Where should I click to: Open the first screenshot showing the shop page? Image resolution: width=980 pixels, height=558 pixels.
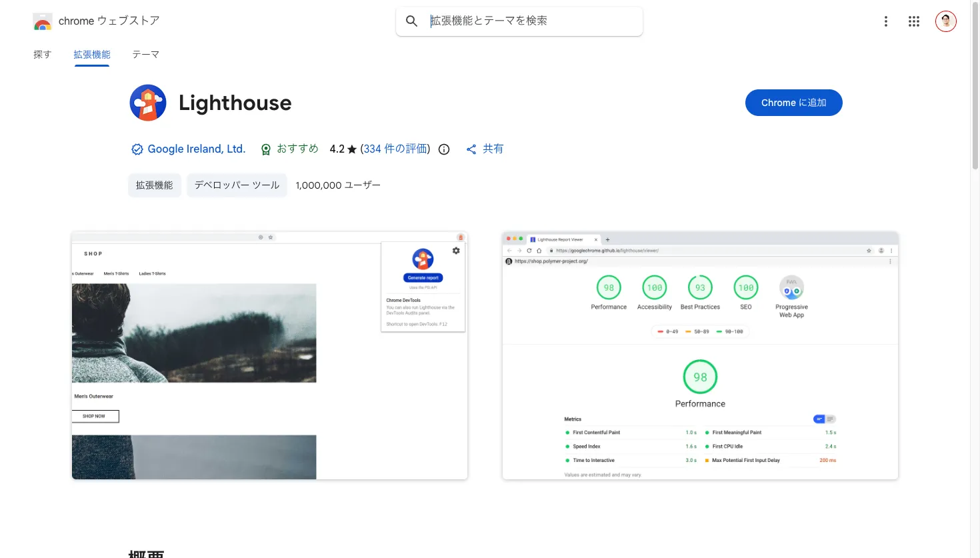coord(270,355)
